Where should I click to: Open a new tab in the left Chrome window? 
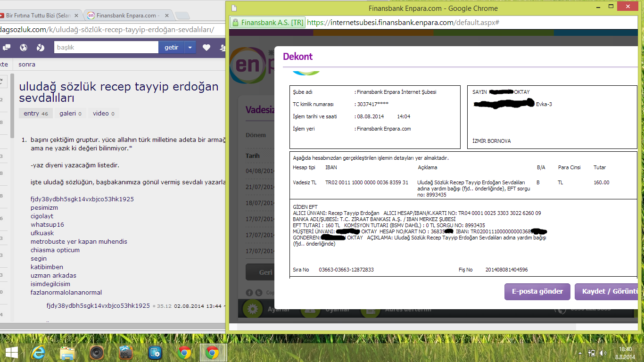pos(182,16)
